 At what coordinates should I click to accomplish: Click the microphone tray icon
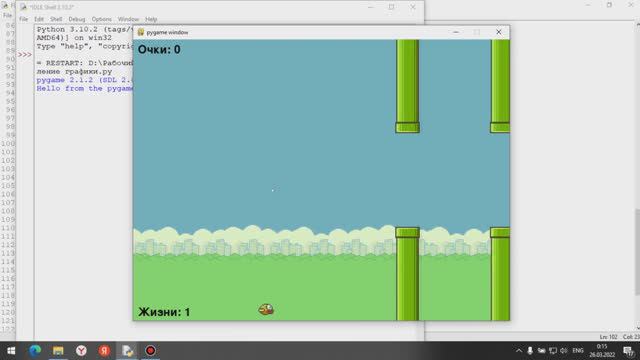530,351
